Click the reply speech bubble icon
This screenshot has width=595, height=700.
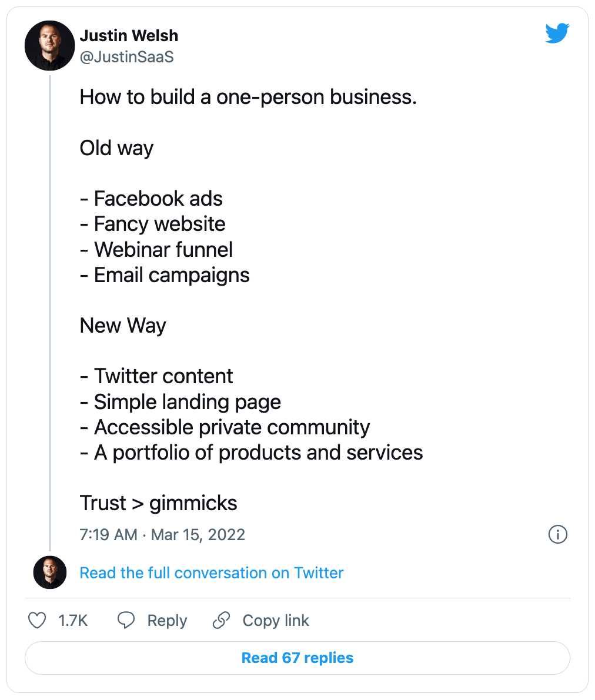pyautogui.click(x=126, y=621)
